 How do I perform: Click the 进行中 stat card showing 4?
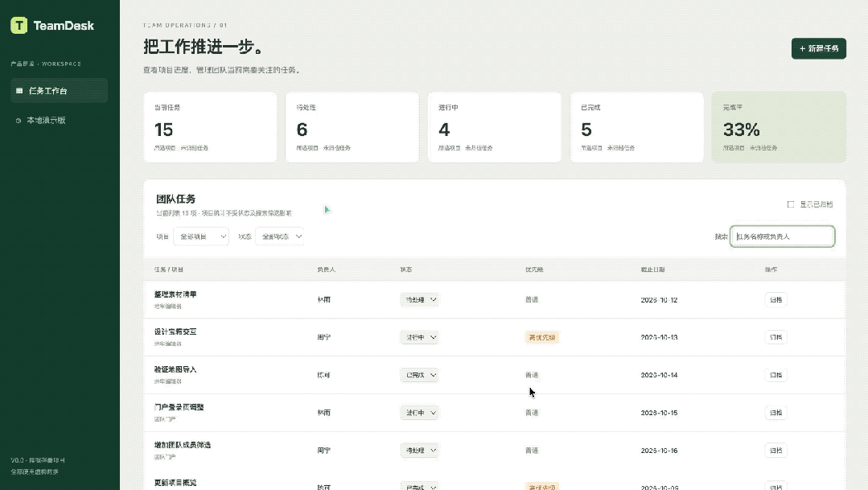(x=495, y=127)
